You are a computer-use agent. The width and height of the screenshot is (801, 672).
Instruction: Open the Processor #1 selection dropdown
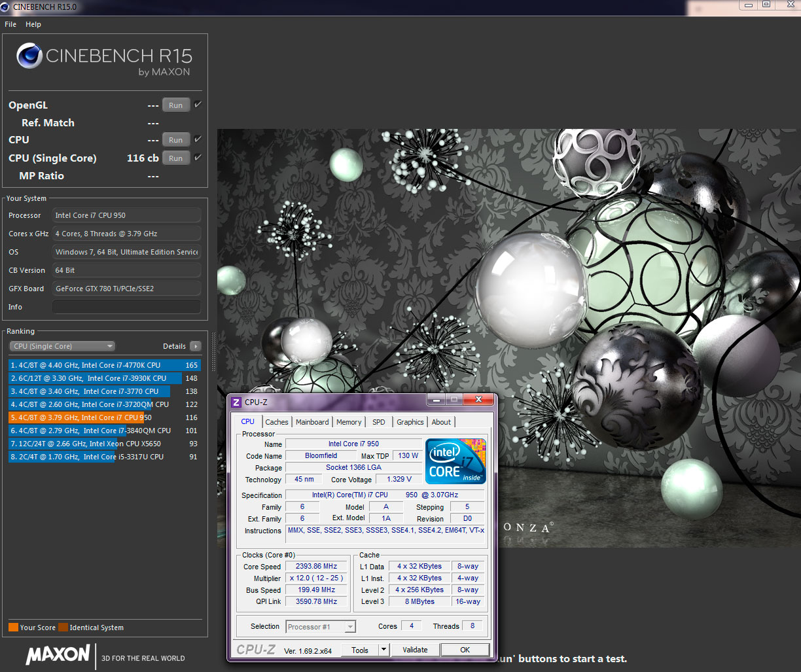click(x=321, y=627)
